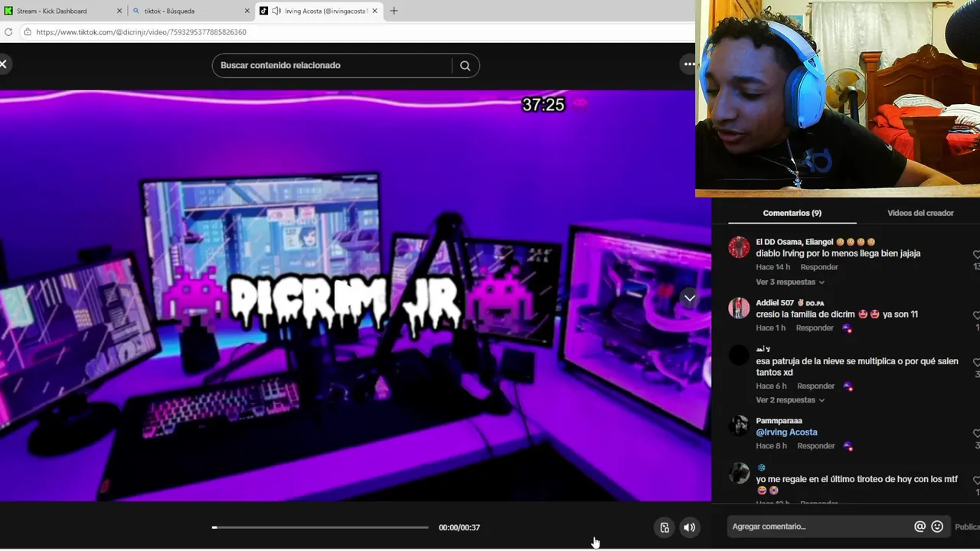This screenshot has width=980, height=551.
Task: Switch to tiktok - Búsqueda browser tab
Action: point(191,11)
